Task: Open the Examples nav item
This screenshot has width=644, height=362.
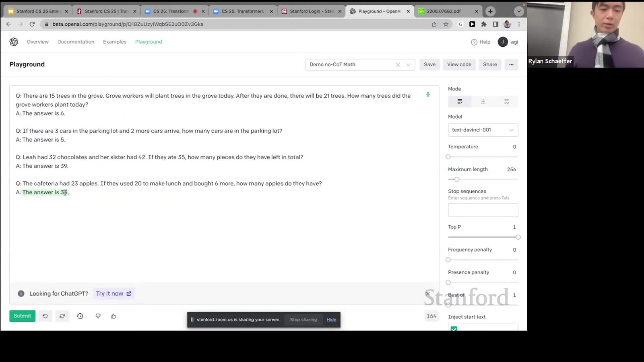Action: [x=115, y=42]
